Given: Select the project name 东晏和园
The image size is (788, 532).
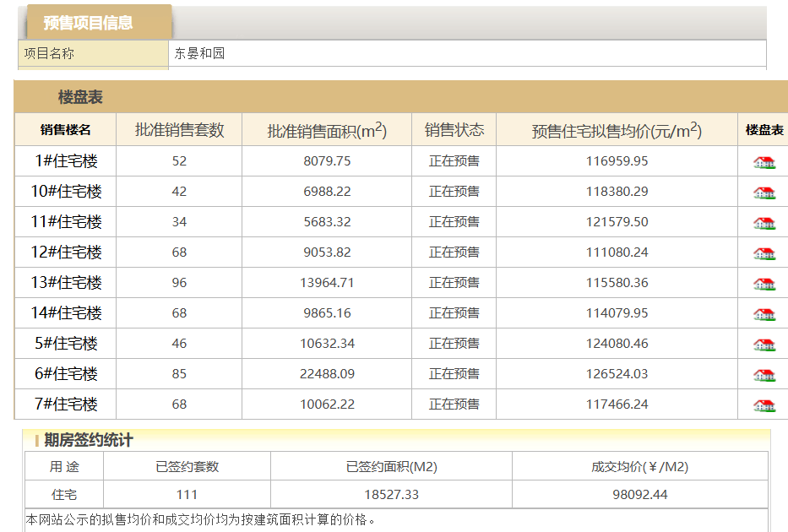Looking at the screenshot, I should [200, 53].
